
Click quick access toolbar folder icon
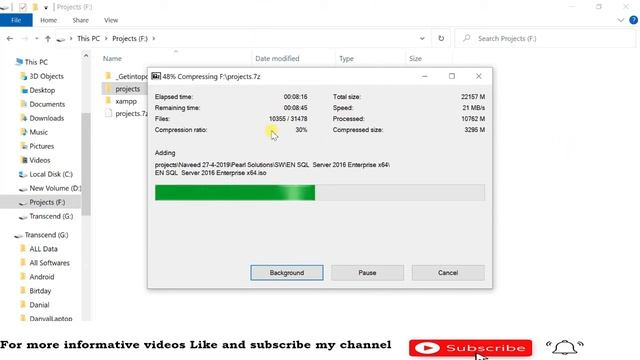tap(36, 7)
